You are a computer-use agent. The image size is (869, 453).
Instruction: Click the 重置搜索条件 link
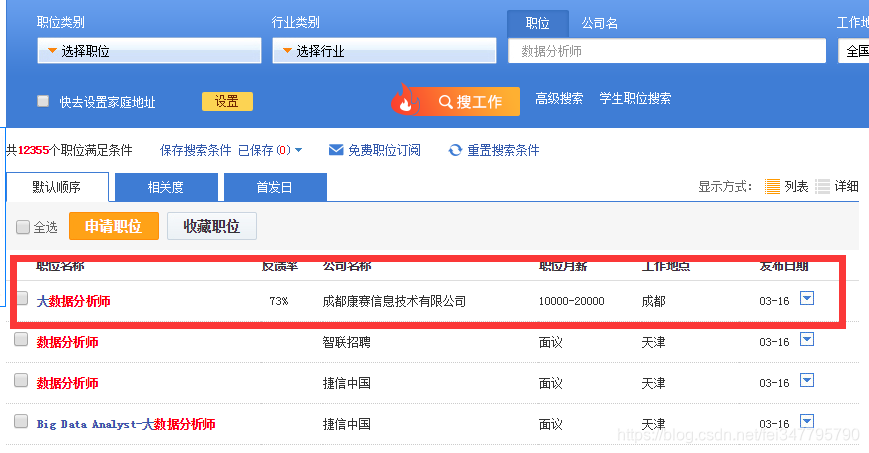click(x=503, y=150)
